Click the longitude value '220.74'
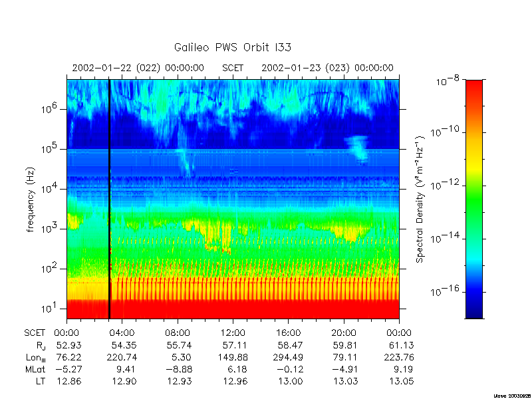The width and height of the screenshot is (532, 399). pyautogui.click(x=122, y=357)
